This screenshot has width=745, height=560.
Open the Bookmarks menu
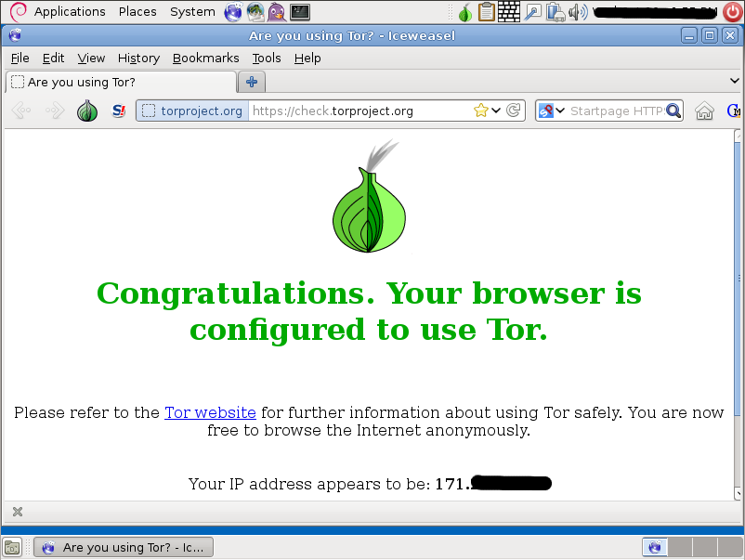tap(205, 58)
